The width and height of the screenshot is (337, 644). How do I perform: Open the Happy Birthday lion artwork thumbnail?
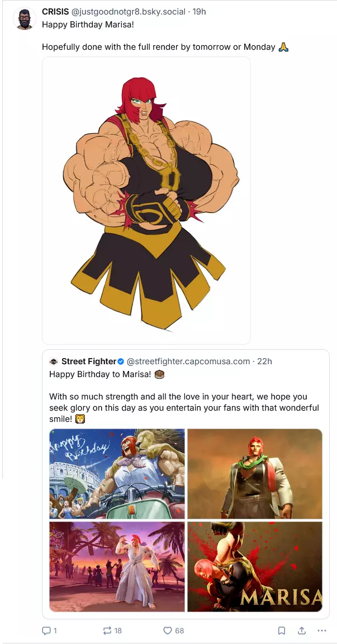point(117,473)
